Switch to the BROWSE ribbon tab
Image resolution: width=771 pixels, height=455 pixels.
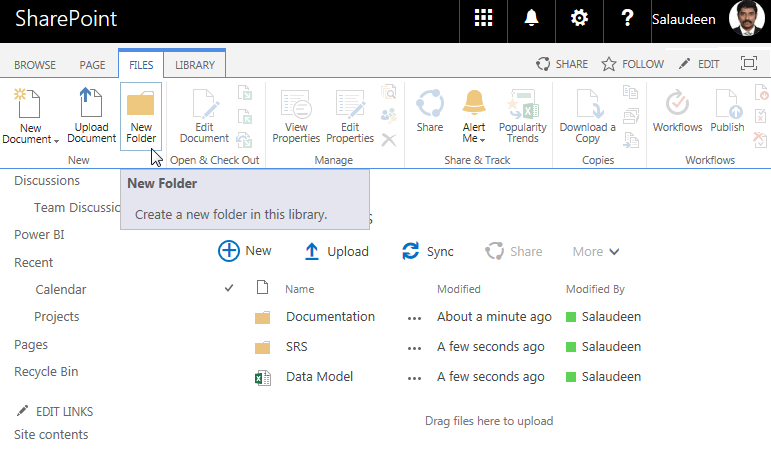tap(35, 64)
